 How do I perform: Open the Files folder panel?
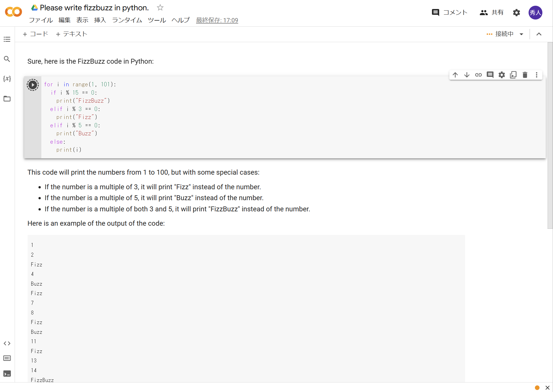7,99
